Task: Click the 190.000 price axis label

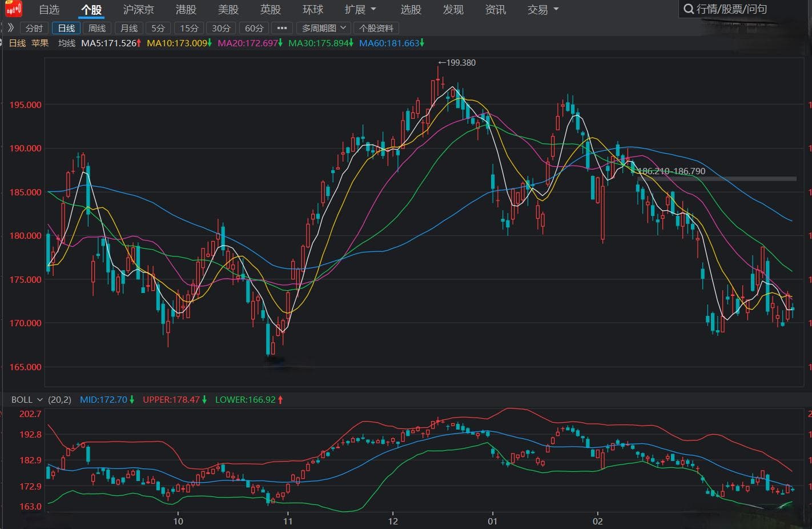Action: coord(25,149)
